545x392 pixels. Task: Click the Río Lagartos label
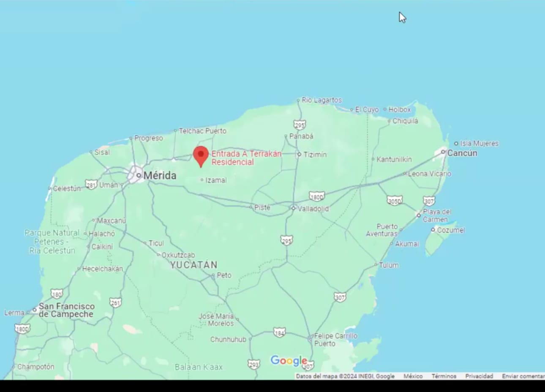322,100
